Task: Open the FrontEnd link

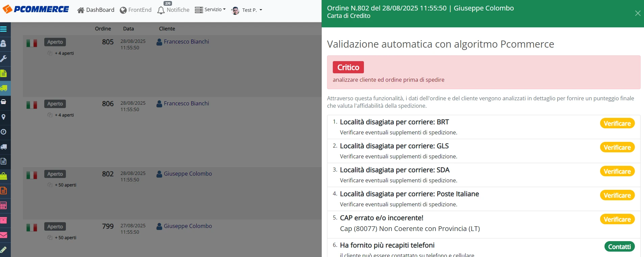Action: point(136,10)
